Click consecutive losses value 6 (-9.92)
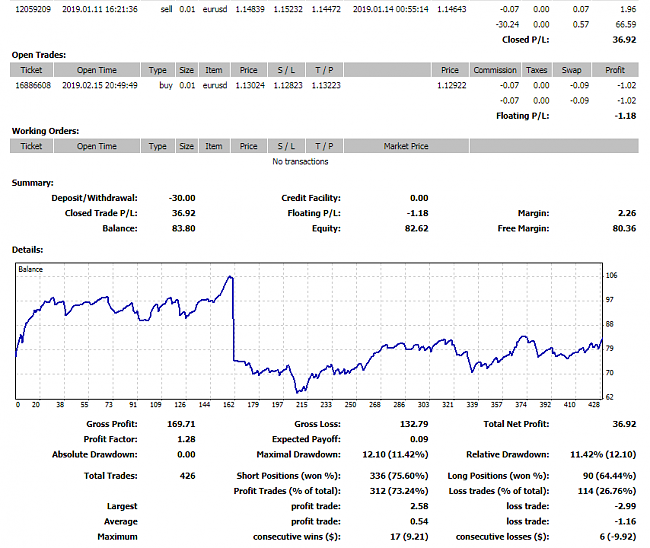 [x=618, y=537]
